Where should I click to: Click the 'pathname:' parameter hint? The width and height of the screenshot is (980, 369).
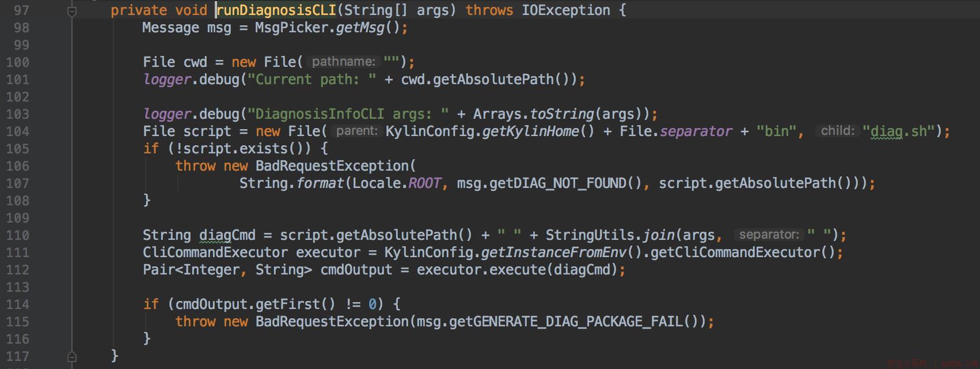(x=344, y=62)
